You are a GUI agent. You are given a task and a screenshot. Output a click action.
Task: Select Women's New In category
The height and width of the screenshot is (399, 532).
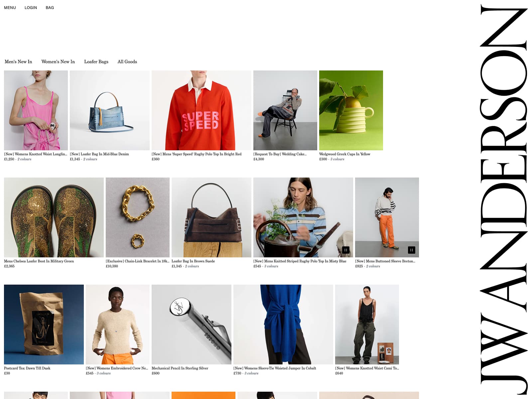point(58,62)
